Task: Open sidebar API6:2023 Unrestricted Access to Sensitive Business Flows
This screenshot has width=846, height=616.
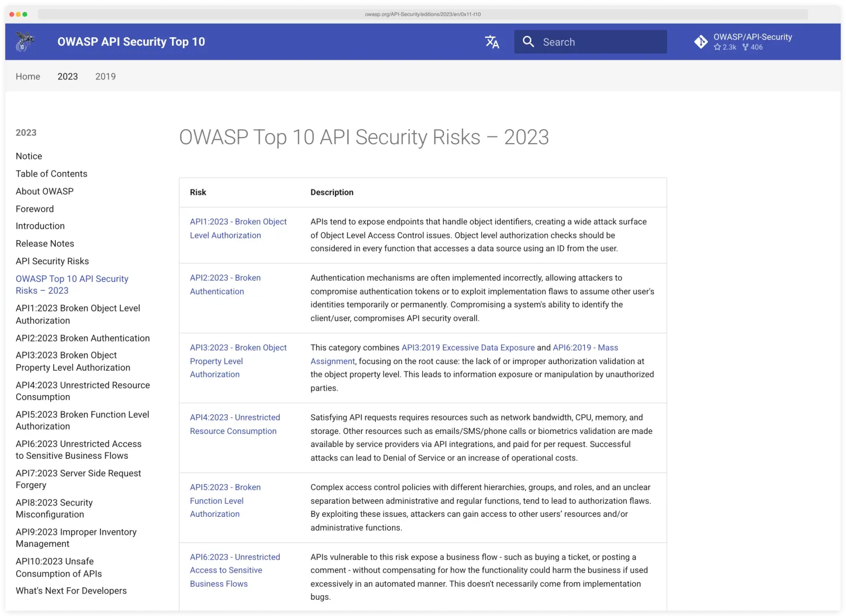Action: 78,450
